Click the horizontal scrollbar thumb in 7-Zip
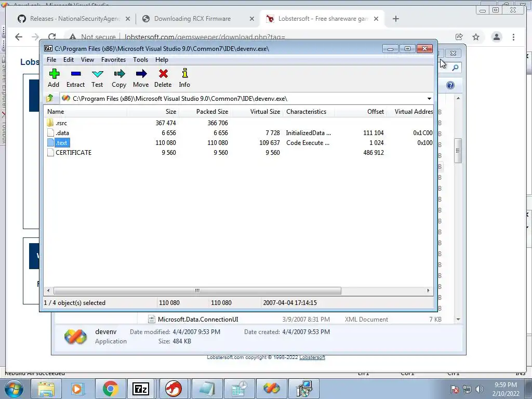Image resolution: width=532 pixels, height=399 pixels. pyautogui.click(x=197, y=290)
